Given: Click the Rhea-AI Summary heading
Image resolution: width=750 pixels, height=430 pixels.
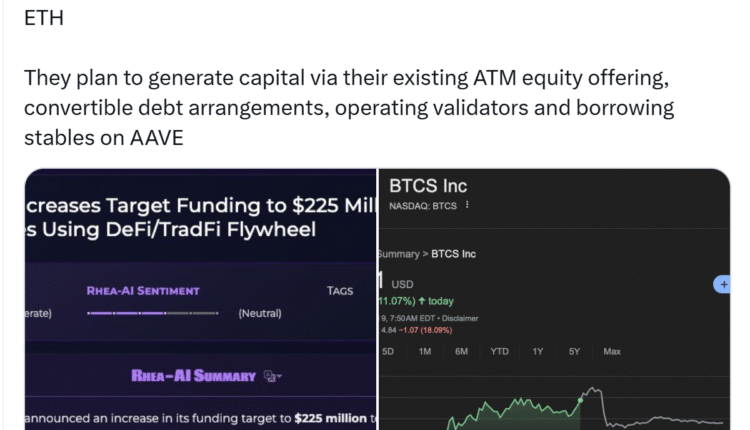Looking at the screenshot, I should pos(194,376).
